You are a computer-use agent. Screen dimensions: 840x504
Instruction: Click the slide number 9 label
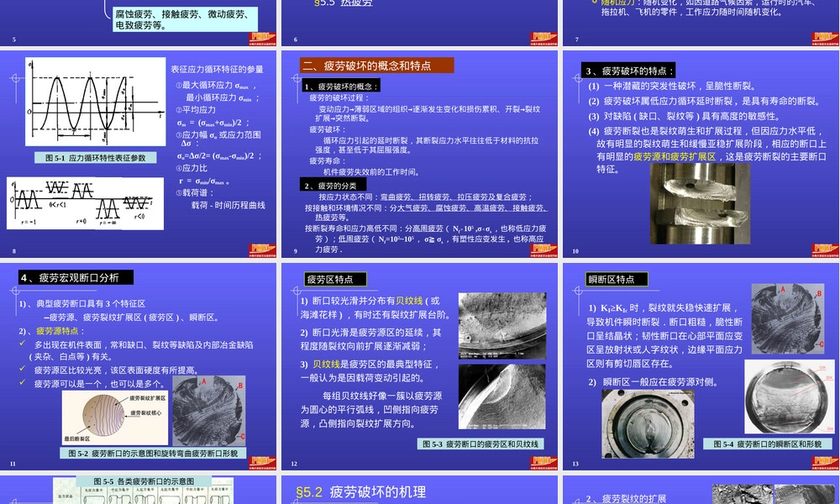(296, 250)
